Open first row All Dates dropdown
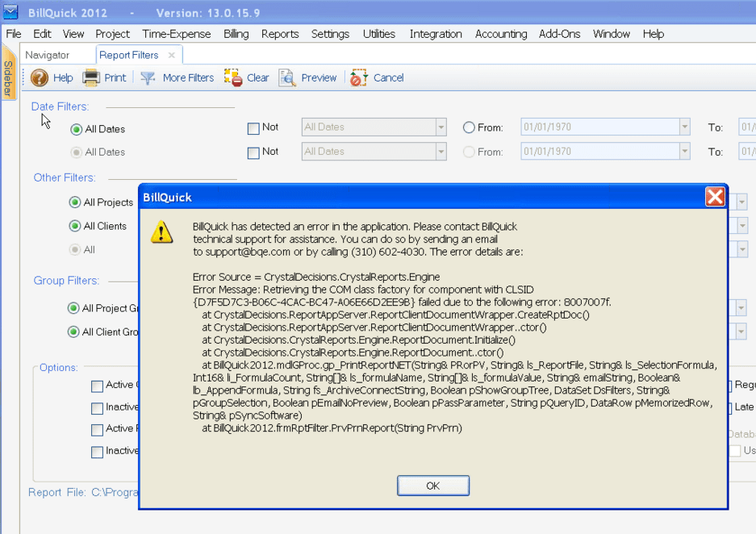This screenshot has width=756, height=534. coord(441,127)
